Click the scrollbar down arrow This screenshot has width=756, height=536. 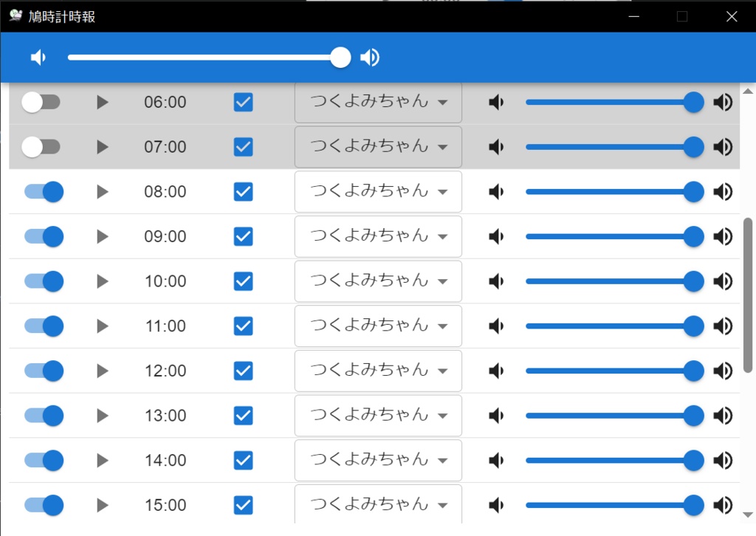(748, 515)
